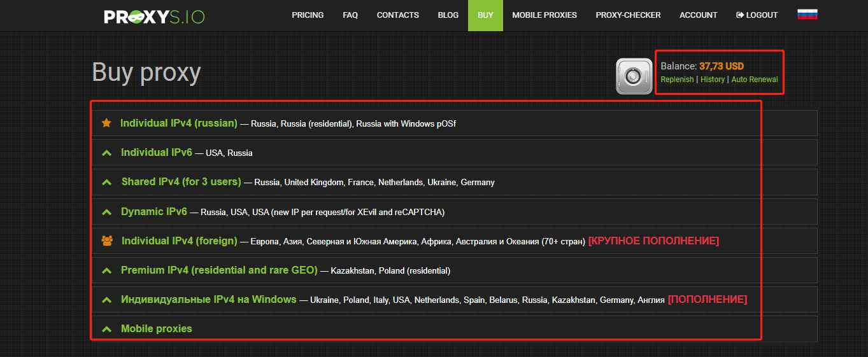Open the Auto Renewal link
The width and height of the screenshot is (868, 357).
pyautogui.click(x=754, y=80)
